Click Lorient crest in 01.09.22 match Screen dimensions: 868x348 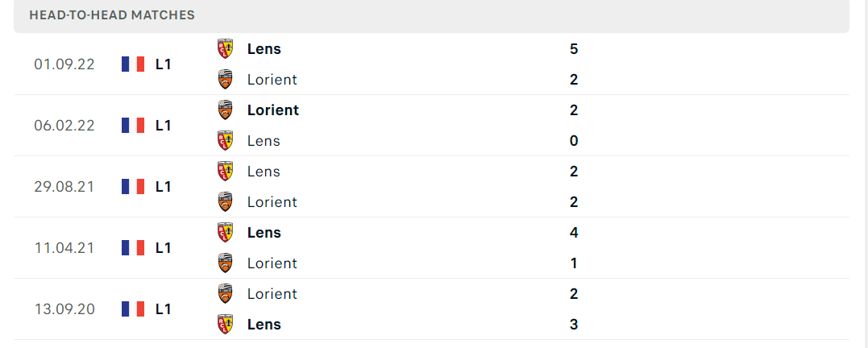(225, 79)
